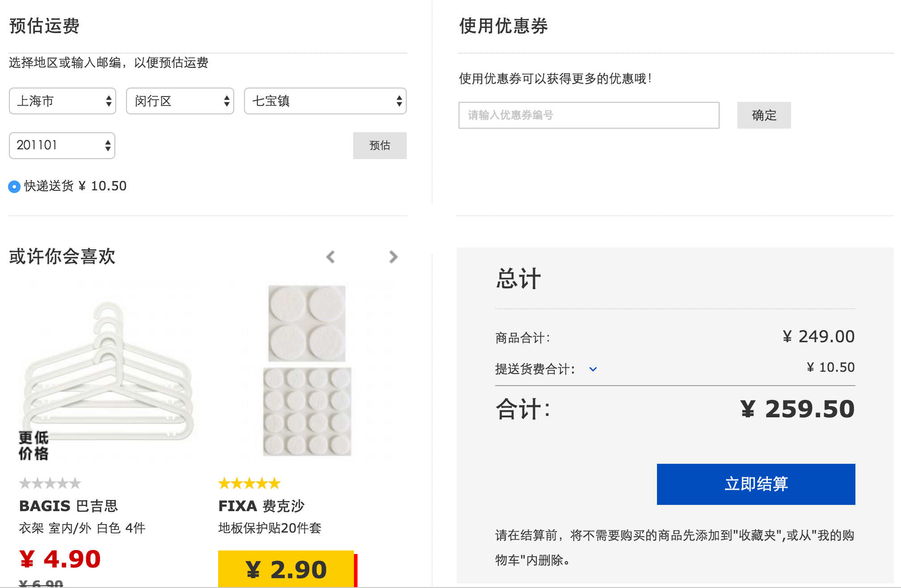
Task: Click the next arrow in recommendations carousel
Action: pos(393,257)
